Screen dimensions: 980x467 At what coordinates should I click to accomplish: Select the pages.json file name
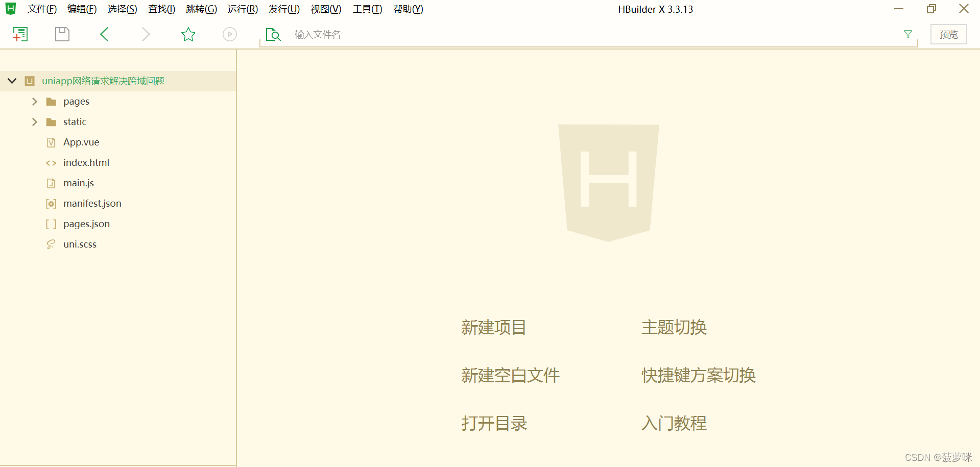point(86,224)
